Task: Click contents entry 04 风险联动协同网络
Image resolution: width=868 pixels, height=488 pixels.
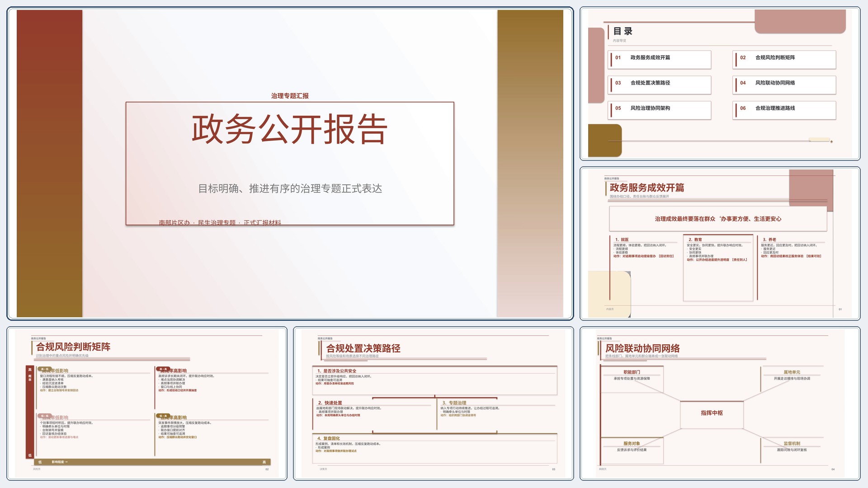Action: tap(784, 85)
